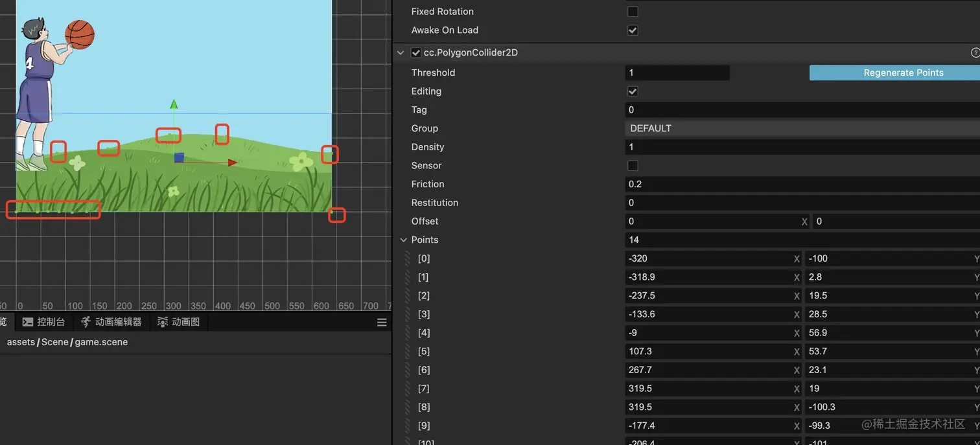Switch to the 动画图 tab
The height and width of the screenshot is (445, 980).
179,322
